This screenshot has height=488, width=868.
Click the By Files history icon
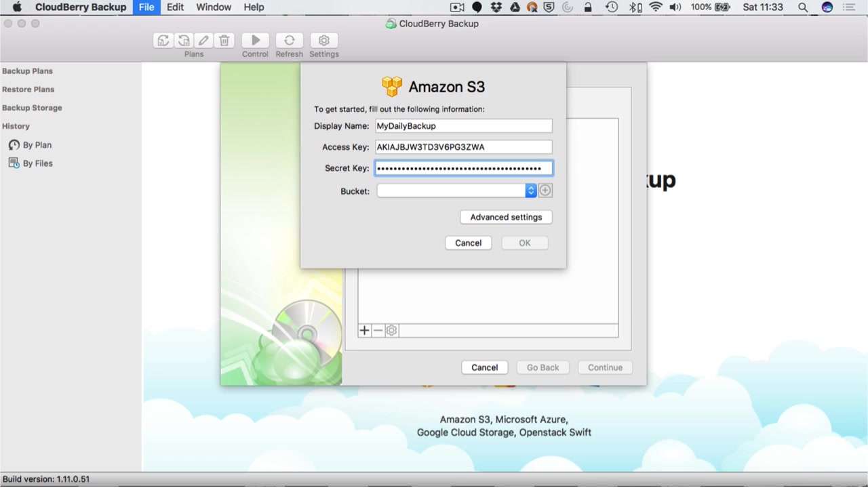point(14,163)
